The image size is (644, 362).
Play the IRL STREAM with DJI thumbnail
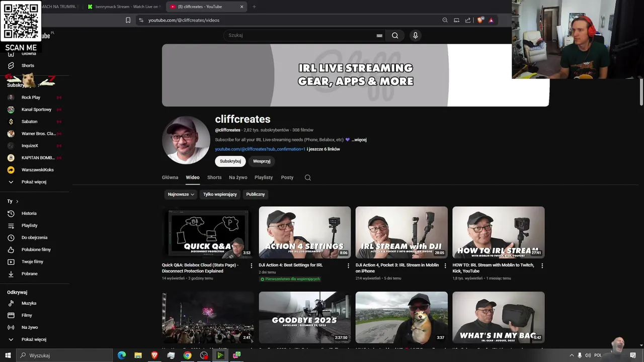click(x=401, y=232)
